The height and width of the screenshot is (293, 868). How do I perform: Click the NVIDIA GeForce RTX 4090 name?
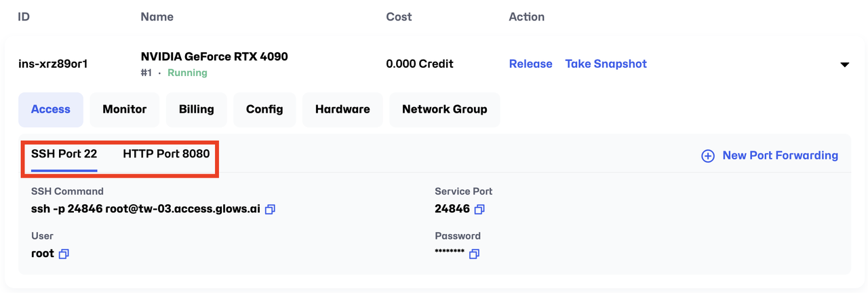214,57
